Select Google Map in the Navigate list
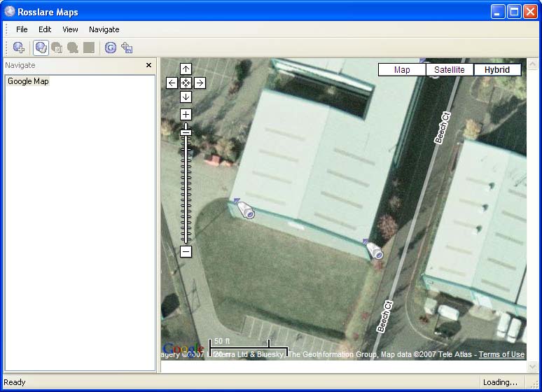 28,81
